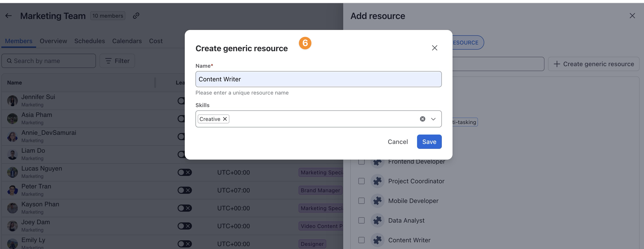This screenshot has height=249, width=644.
Task: Toggle leader switch for Joey Dam
Action: (x=185, y=226)
